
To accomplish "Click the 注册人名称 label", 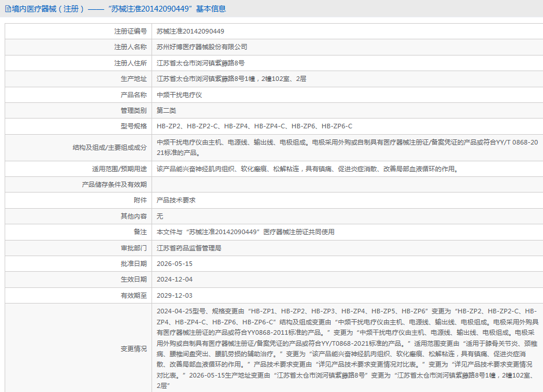I will point(131,47).
